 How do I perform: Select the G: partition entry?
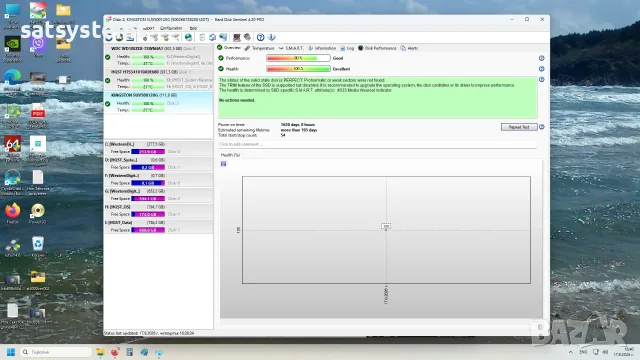click(x=158, y=195)
